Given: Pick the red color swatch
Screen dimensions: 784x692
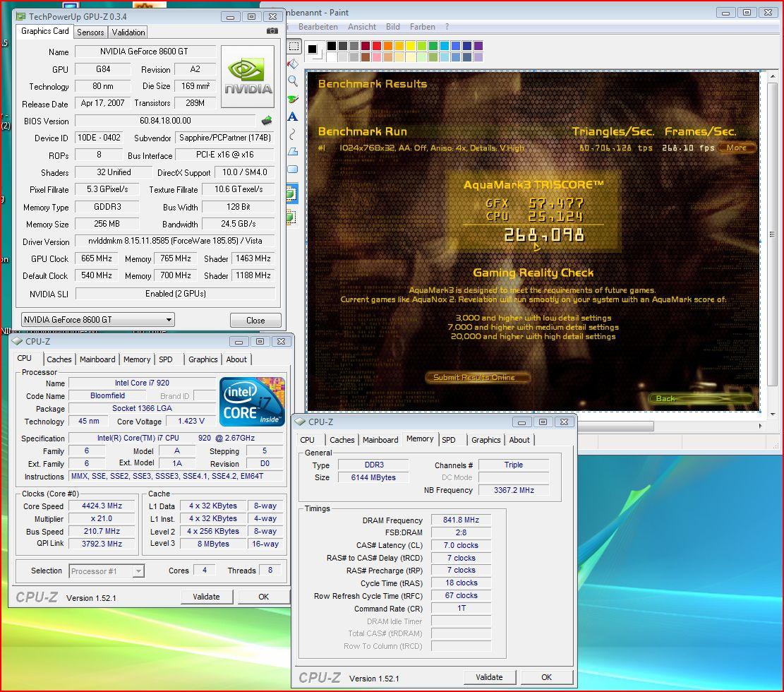Looking at the screenshot, I should point(377,45).
